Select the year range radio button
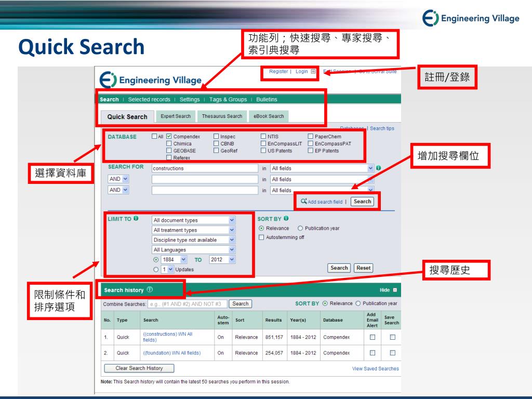The image size is (532, 399). click(x=156, y=260)
